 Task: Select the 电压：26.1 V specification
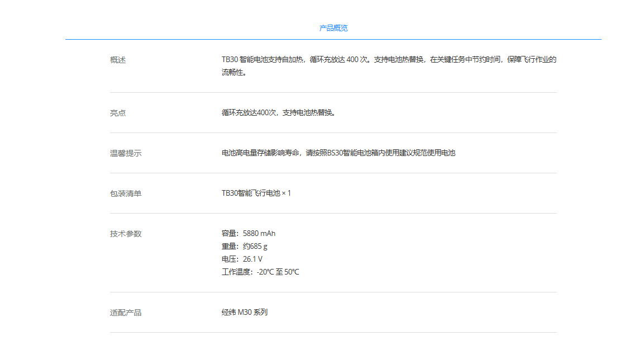(242, 259)
